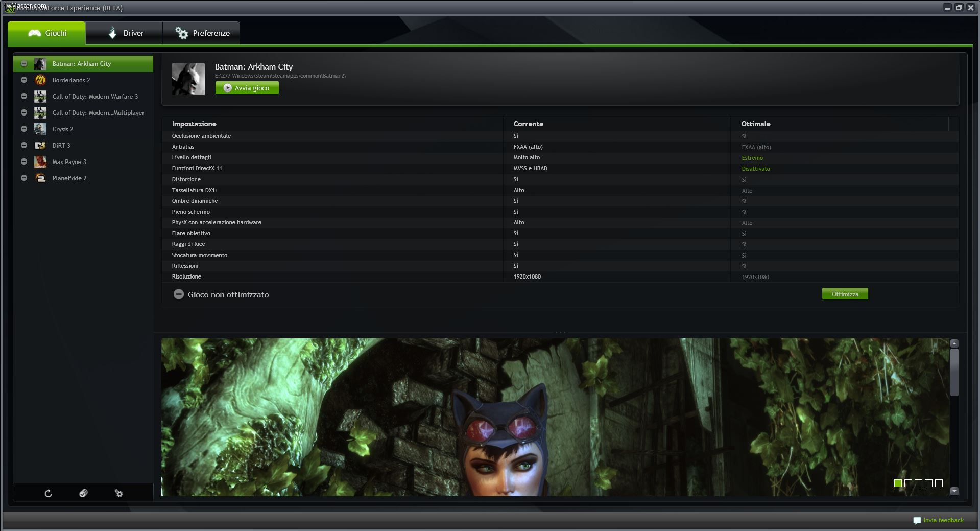
Task: Click the Crysis 2 game icon
Action: click(x=40, y=129)
